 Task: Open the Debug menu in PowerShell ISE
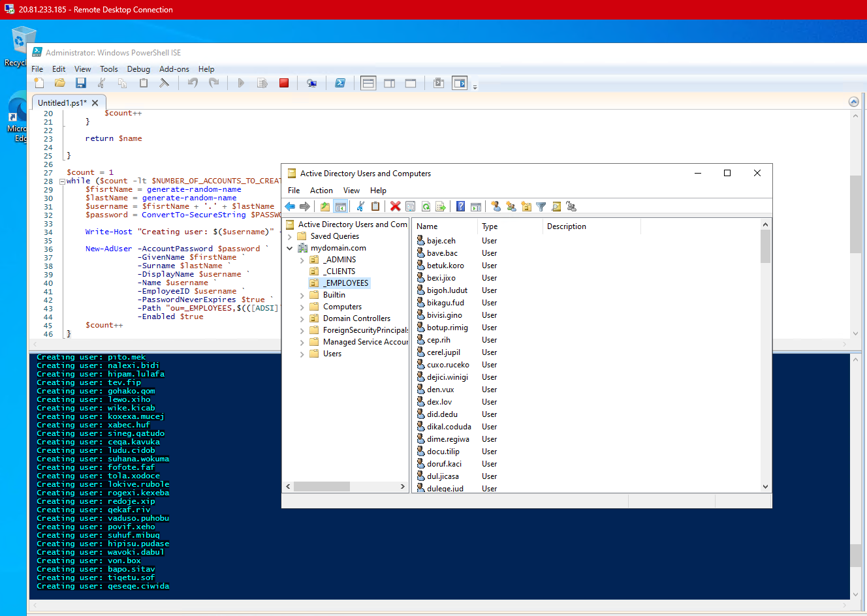coord(138,69)
